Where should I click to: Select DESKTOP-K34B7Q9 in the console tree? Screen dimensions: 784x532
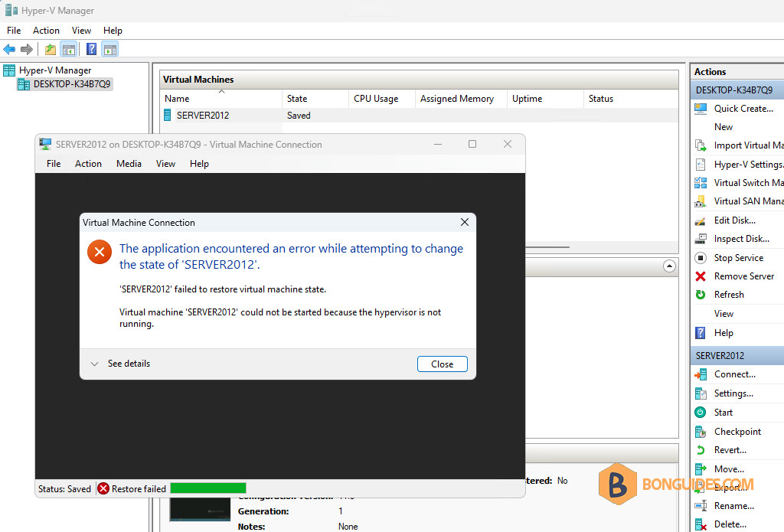click(x=72, y=84)
